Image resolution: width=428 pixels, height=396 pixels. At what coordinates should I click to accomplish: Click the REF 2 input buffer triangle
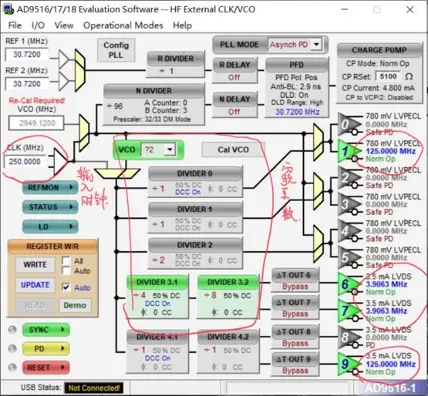tap(63, 81)
